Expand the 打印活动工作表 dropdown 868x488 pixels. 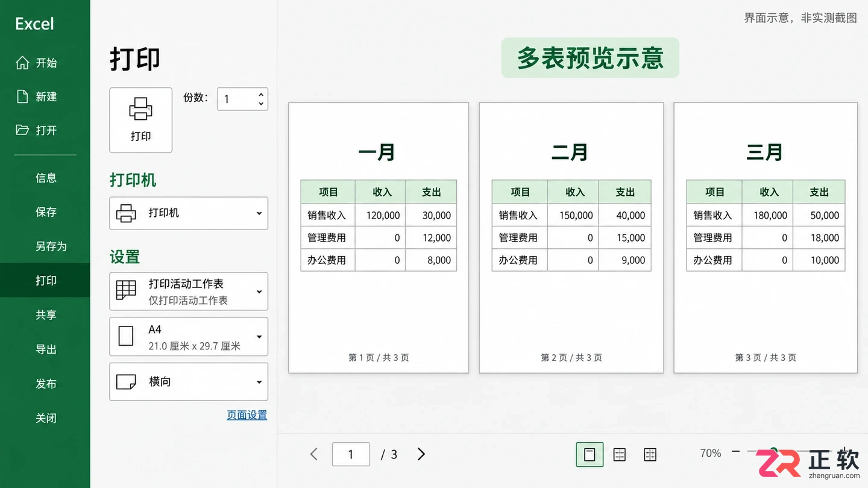[x=189, y=292]
